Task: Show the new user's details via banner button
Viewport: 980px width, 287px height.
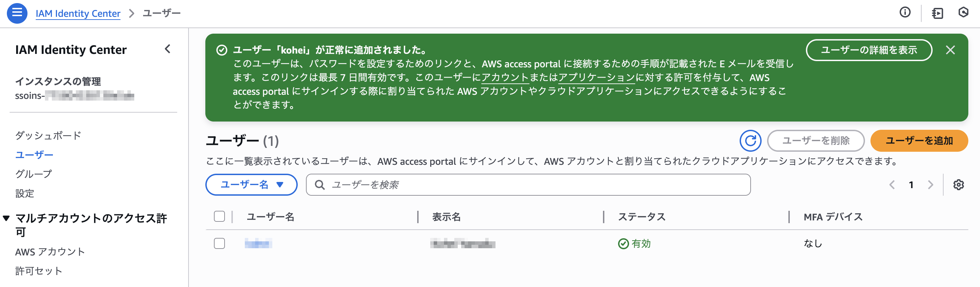Action: tap(869, 50)
